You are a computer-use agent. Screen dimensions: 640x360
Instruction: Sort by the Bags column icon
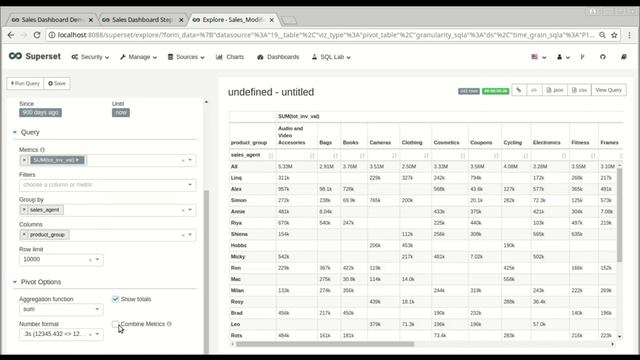point(336,156)
